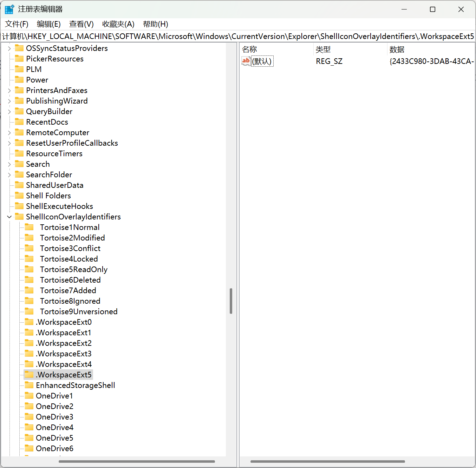Expand the ResetUserProfileCallbacks key
This screenshot has width=476, height=468.
9,143
